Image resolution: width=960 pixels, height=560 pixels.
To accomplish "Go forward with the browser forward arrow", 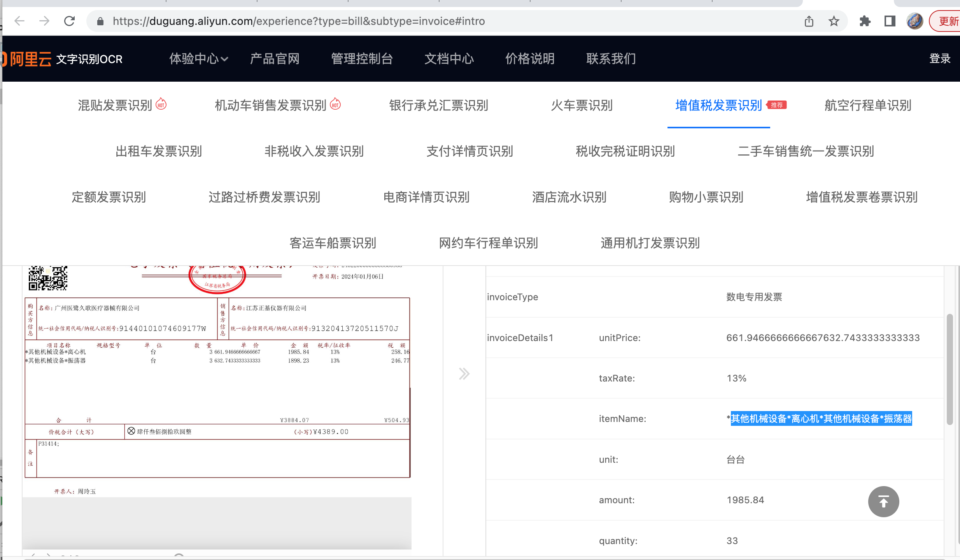I will [44, 21].
